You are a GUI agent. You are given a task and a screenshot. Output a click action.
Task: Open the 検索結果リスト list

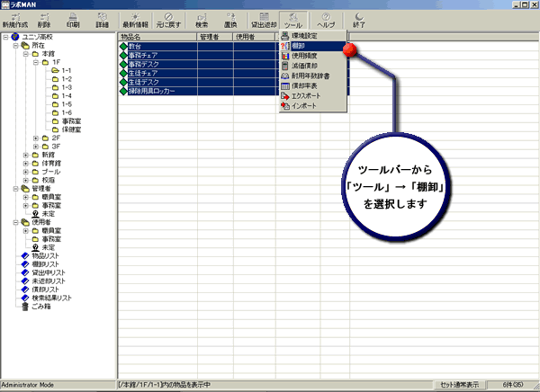tap(47, 298)
